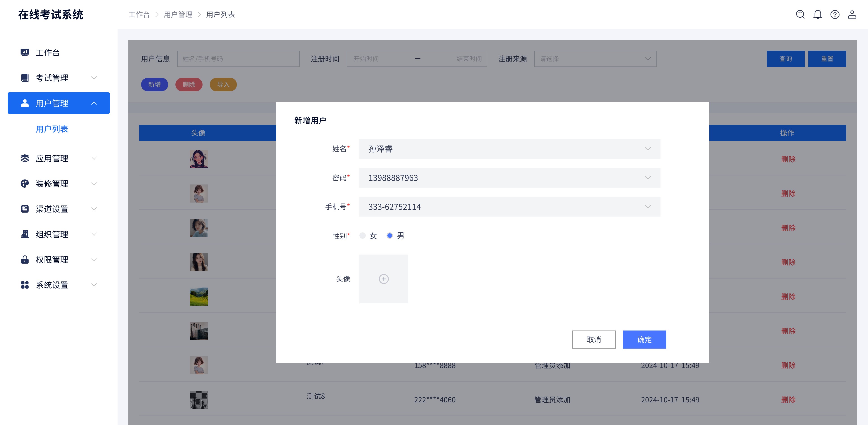Select the 男 gender radio button
This screenshot has height=425, width=868.
point(390,236)
